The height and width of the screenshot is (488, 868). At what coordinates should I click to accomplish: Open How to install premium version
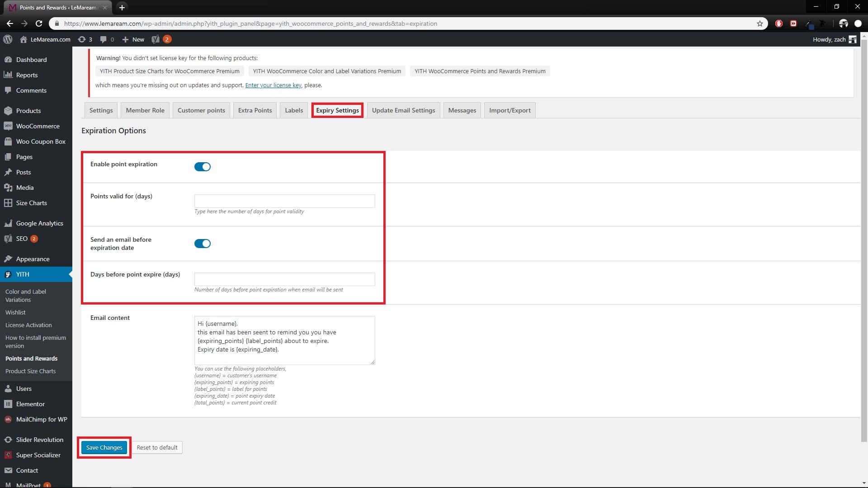[36, 342]
